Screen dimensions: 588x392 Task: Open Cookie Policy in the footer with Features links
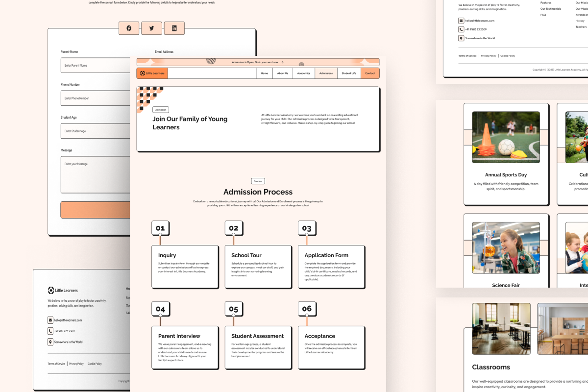coord(508,56)
